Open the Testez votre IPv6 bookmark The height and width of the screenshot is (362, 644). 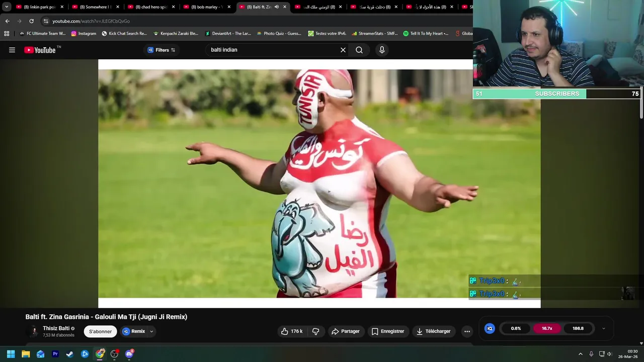pos(327,34)
